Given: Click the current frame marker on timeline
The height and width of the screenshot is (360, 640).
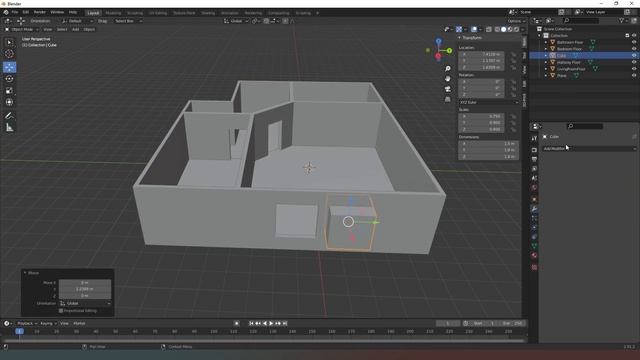Looking at the screenshot, I should 19,331.
